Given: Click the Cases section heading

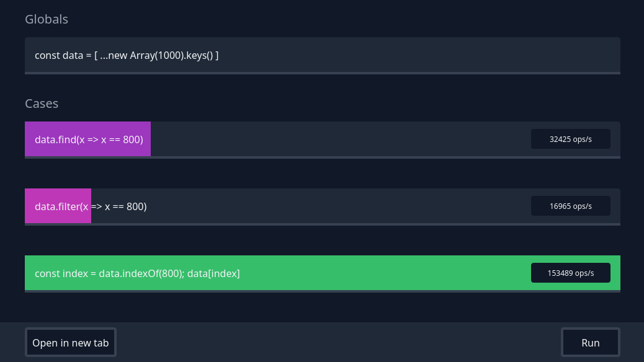Looking at the screenshot, I should click(42, 104).
